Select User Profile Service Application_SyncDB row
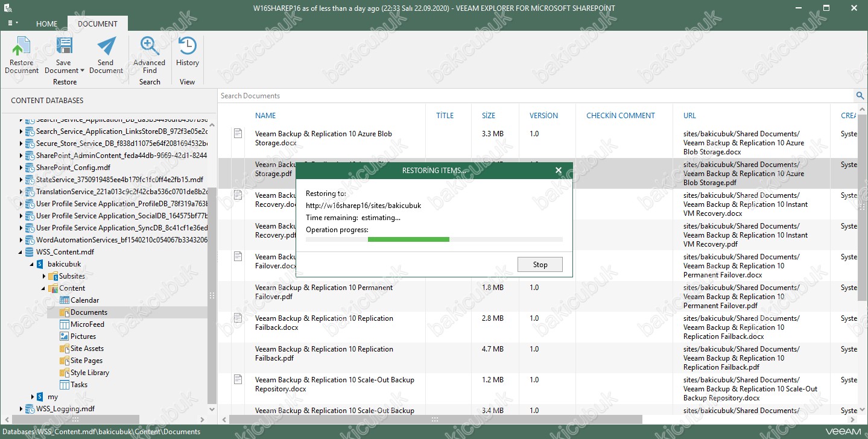 pyautogui.click(x=122, y=228)
